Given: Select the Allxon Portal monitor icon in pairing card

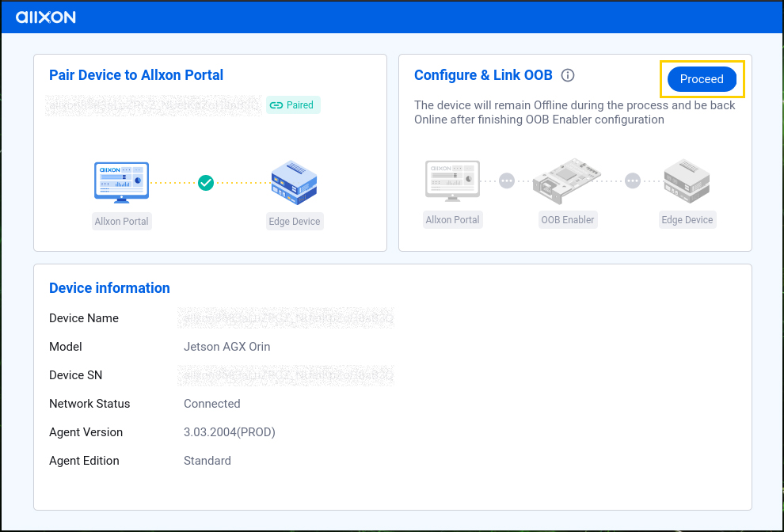Looking at the screenshot, I should click(121, 182).
